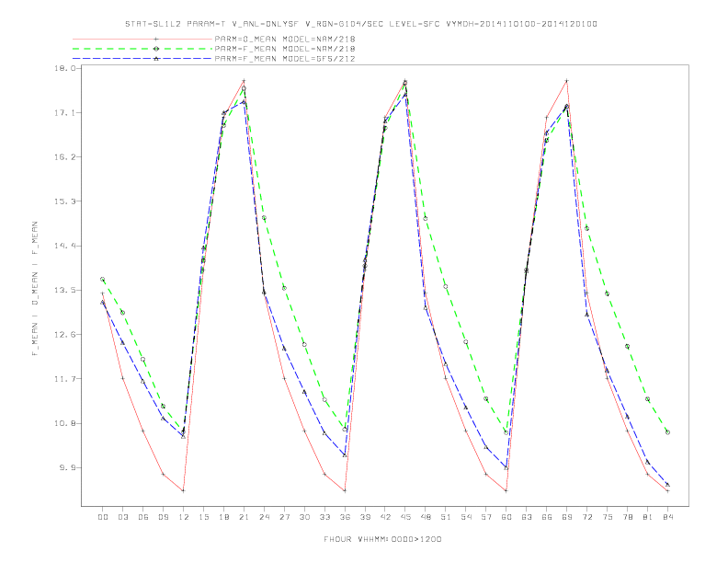Click x-axis tick label 03
Image resolution: width=728 pixels, height=563 pixels.
[122, 517]
